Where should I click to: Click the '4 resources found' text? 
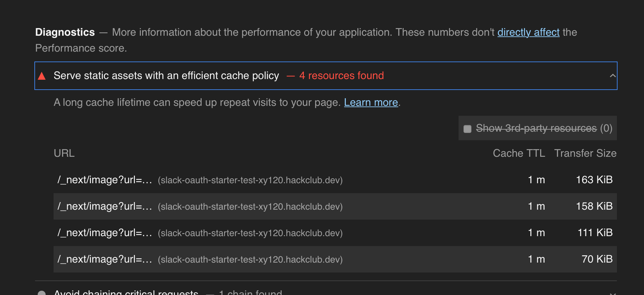(x=342, y=76)
